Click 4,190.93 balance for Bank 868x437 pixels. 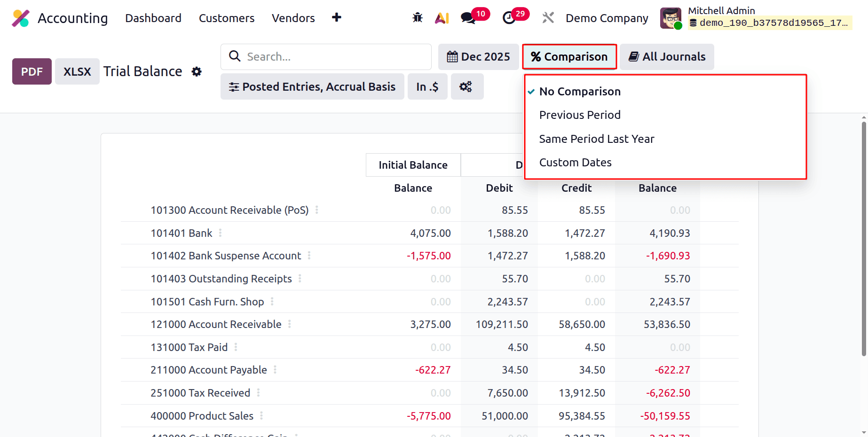670,233
